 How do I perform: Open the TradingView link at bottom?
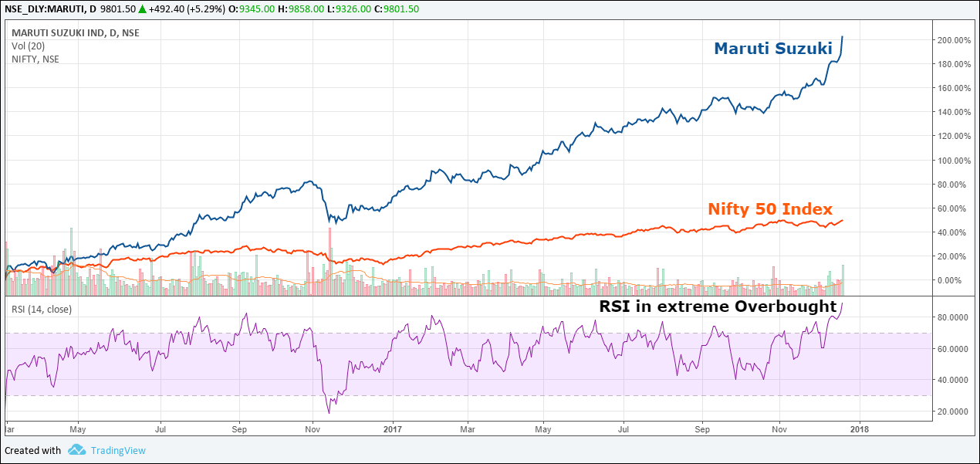(118, 451)
